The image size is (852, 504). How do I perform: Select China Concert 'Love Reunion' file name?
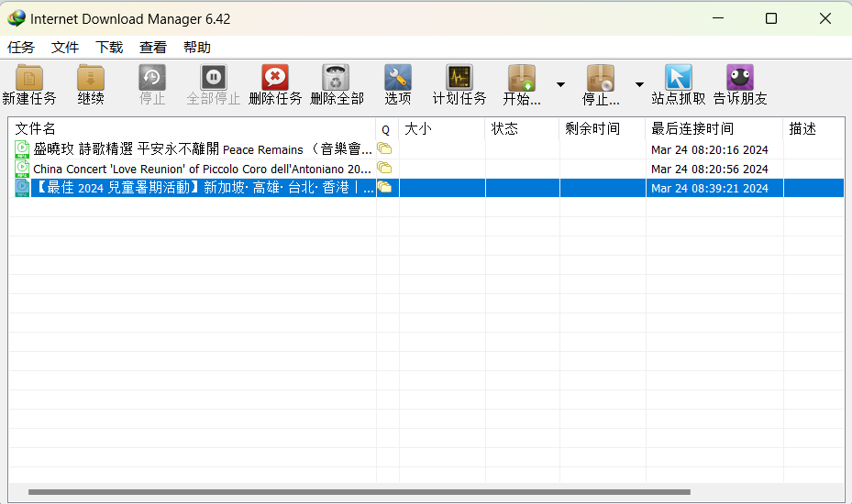pyautogui.click(x=202, y=169)
